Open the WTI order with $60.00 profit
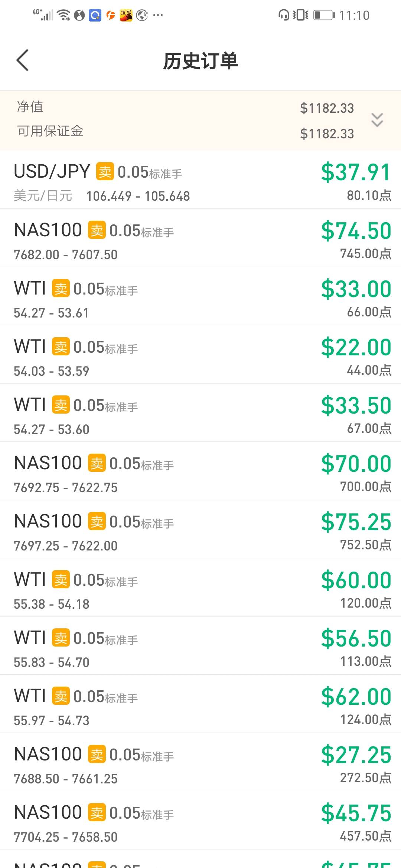The width and height of the screenshot is (401, 868). coord(200,587)
